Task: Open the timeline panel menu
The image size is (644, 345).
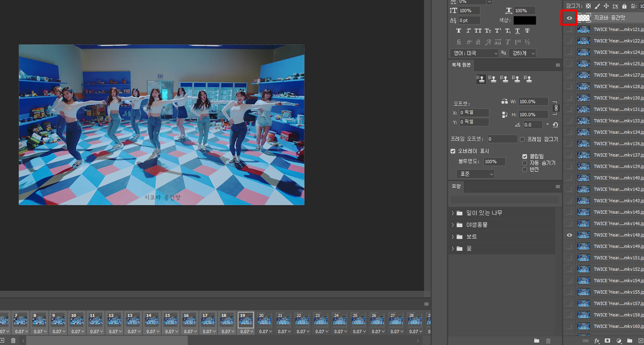Action: (426, 304)
